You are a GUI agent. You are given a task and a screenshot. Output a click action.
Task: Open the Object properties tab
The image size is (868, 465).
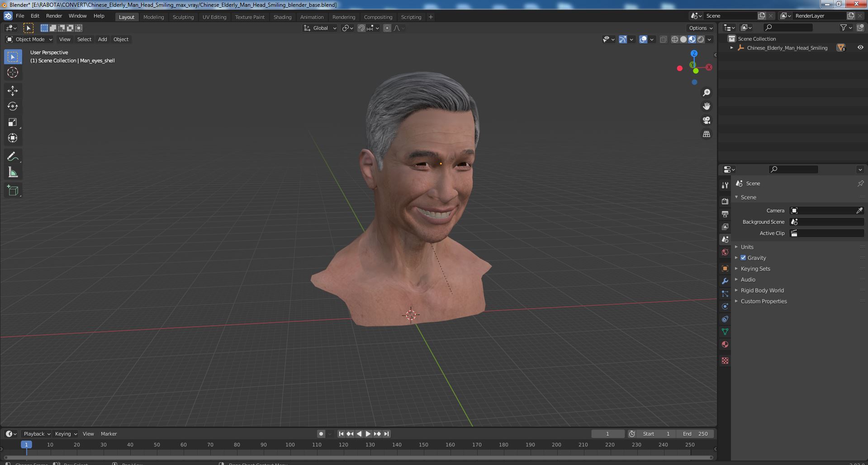(x=725, y=268)
